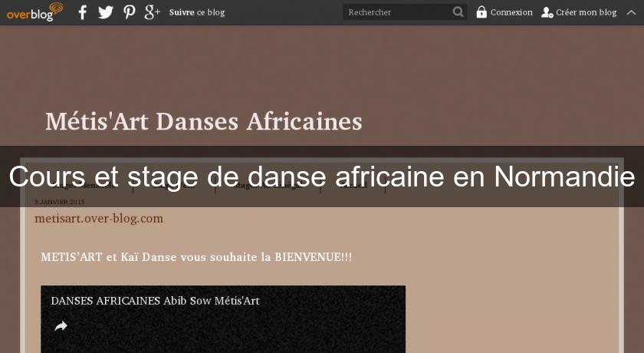Viewport: 644px width, 353px height.
Task: Collapse the top bar with chevron
Action: pos(631,12)
